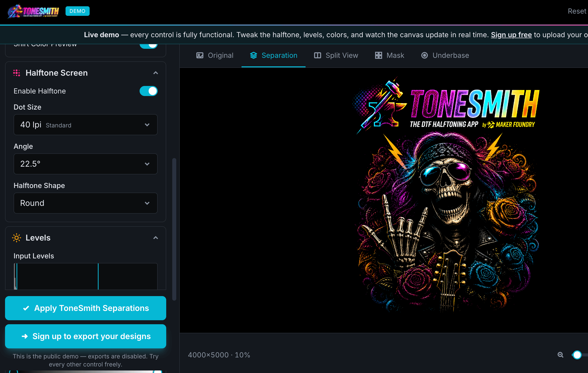Click Apply ToneSmith Separations button

pyautogui.click(x=86, y=308)
